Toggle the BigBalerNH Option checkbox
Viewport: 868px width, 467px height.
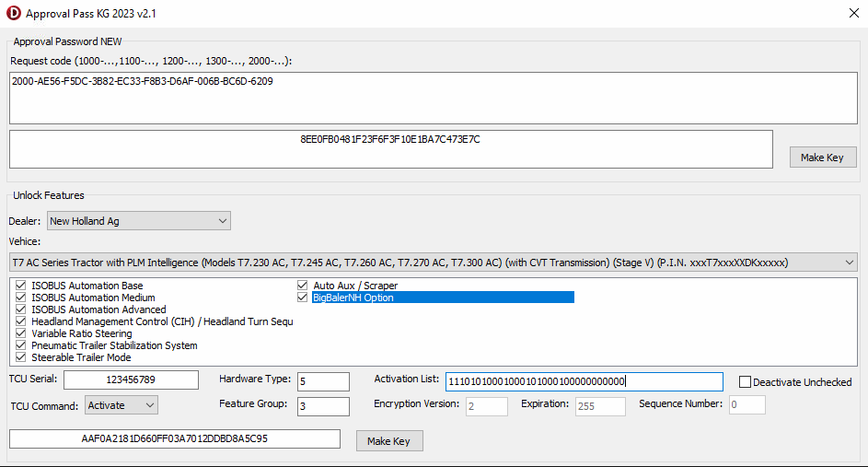[x=302, y=298]
